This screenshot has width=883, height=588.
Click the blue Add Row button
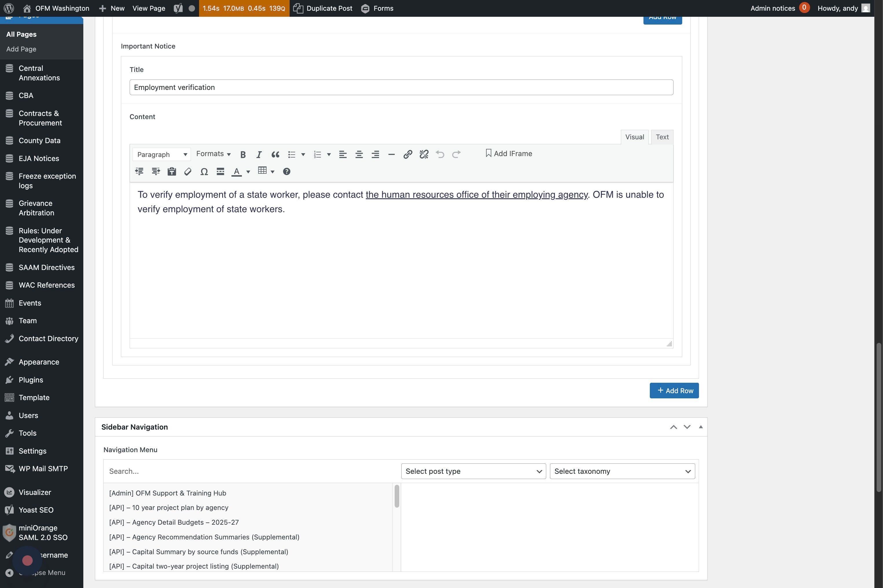pyautogui.click(x=674, y=391)
